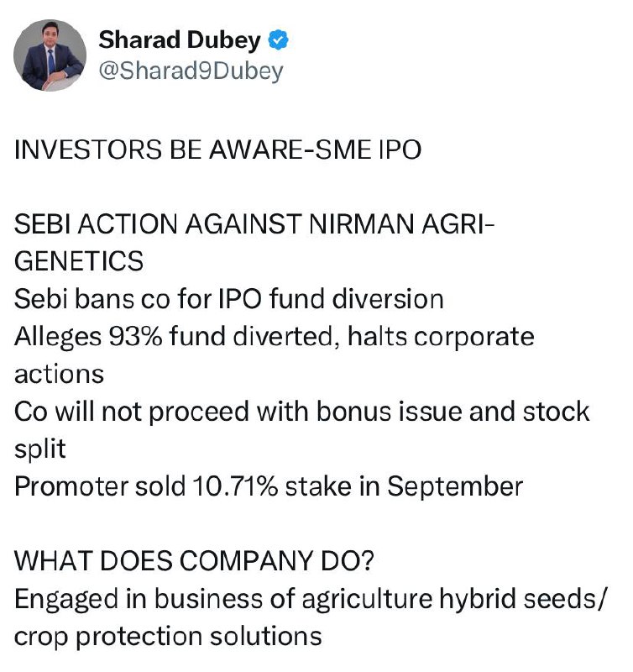Screen dimensions: 633x672
Task: Click the word "split"
Action: coord(39,449)
